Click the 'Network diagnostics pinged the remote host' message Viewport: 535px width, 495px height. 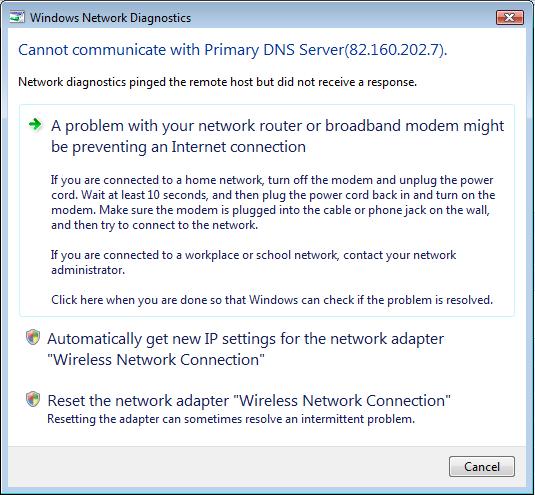tap(217, 82)
